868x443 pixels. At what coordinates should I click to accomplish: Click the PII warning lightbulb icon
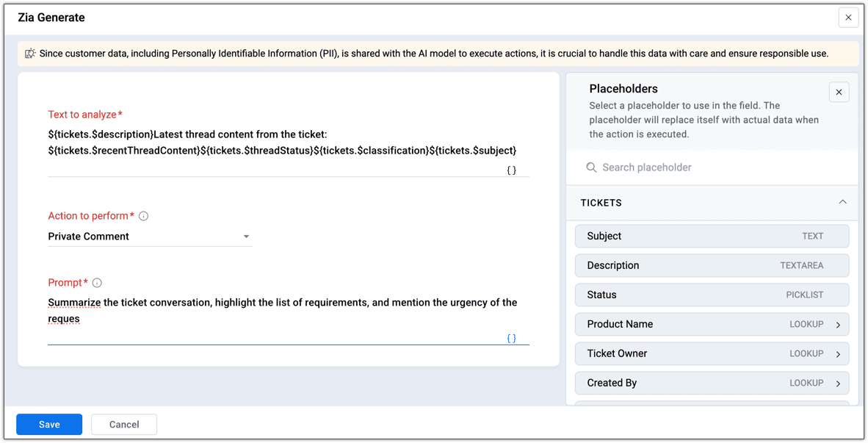point(30,54)
